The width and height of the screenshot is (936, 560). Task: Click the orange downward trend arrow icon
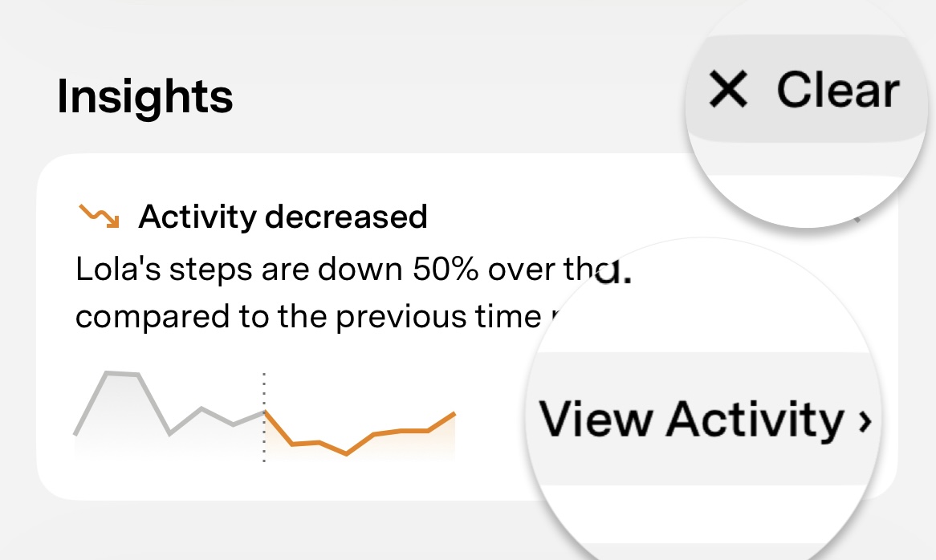tap(99, 217)
